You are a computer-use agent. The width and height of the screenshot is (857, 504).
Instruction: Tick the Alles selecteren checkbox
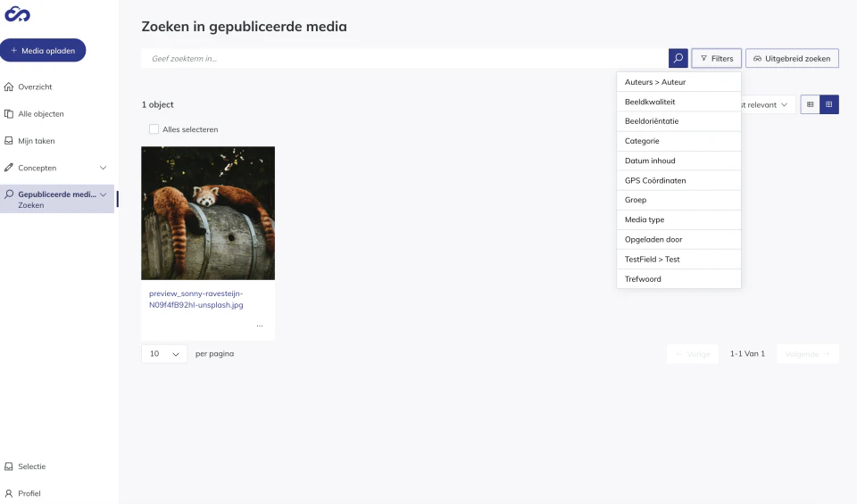tap(154, 128)
